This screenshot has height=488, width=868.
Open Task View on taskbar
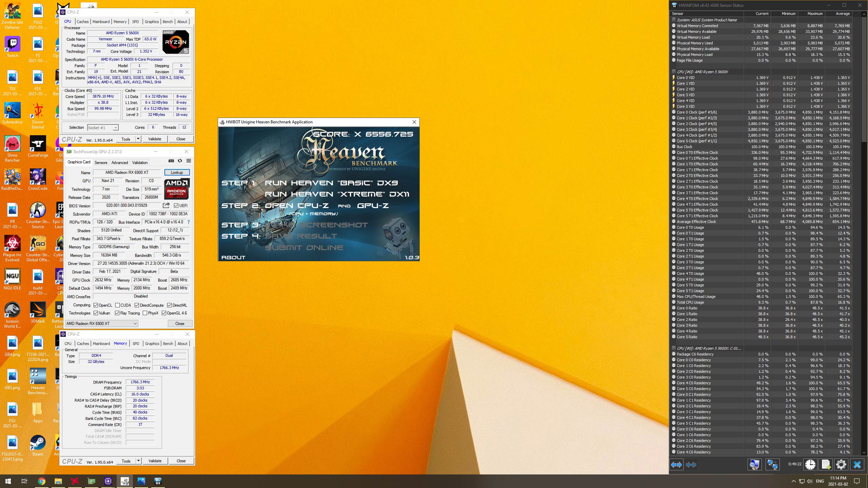24,481
